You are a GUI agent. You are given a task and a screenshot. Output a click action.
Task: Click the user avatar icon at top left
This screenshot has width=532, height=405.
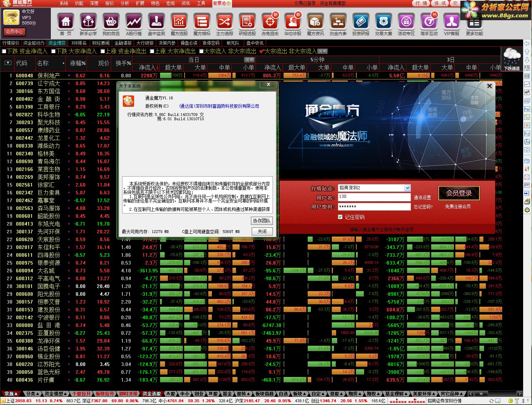(11, 18)
